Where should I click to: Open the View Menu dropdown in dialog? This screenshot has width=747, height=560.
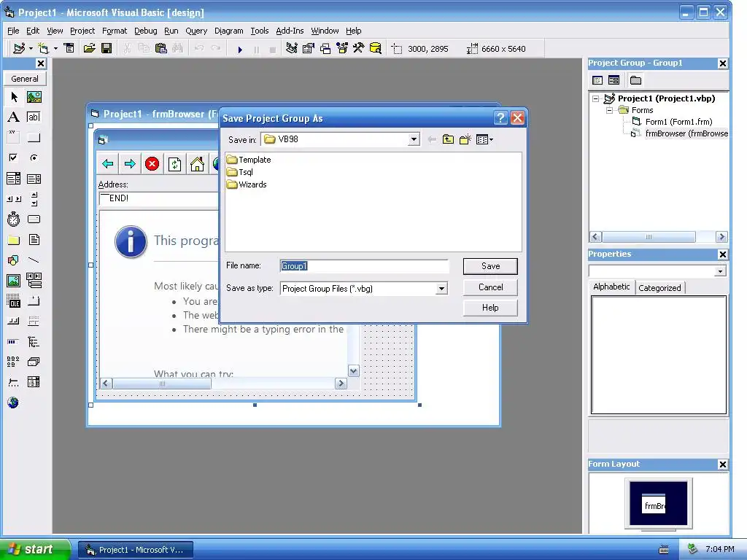(x=484, y=139)
